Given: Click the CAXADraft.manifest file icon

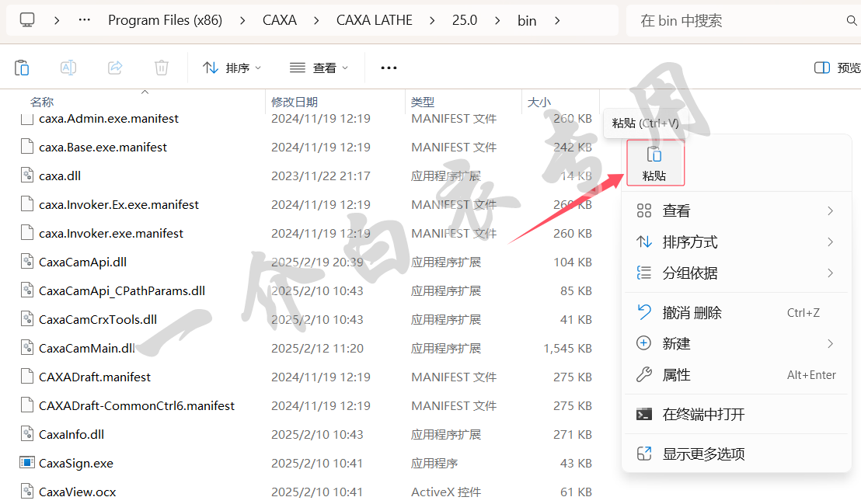Looking at the screenshot, I should click(x=27, y=376).
